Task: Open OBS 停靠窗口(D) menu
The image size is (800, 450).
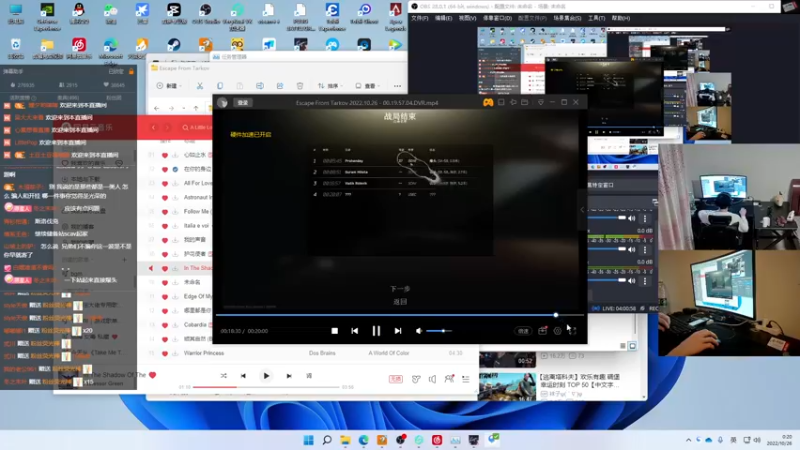Action: click(497, 18)
